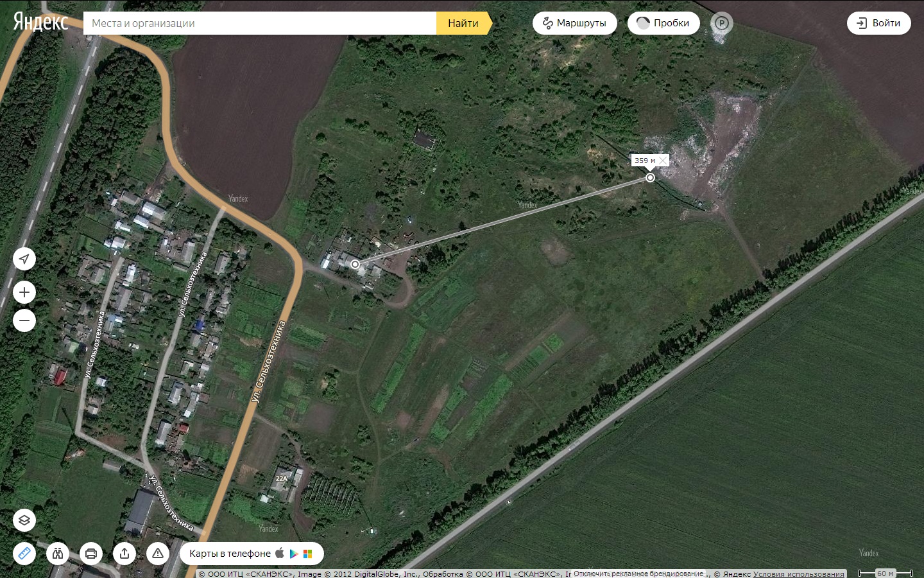Click the Войти sign-in button
Image resolution: width=924 pixels, height=578 pixels.
878,23
